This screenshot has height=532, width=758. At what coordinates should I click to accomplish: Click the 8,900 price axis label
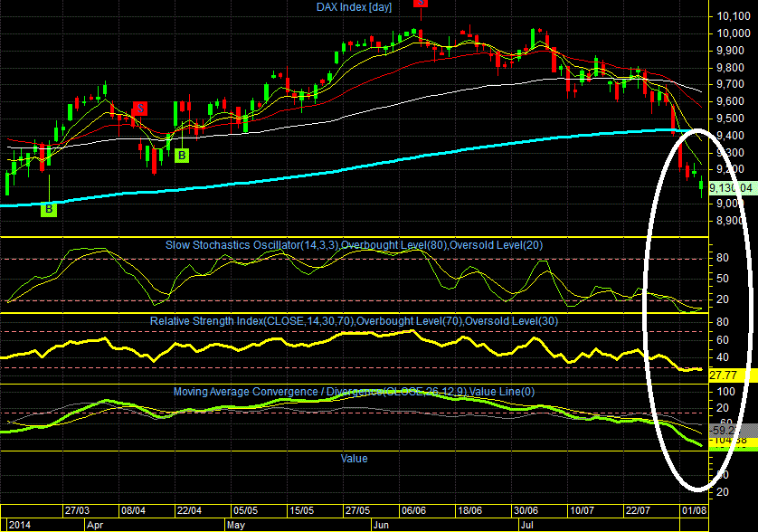(x=730, y=221)
